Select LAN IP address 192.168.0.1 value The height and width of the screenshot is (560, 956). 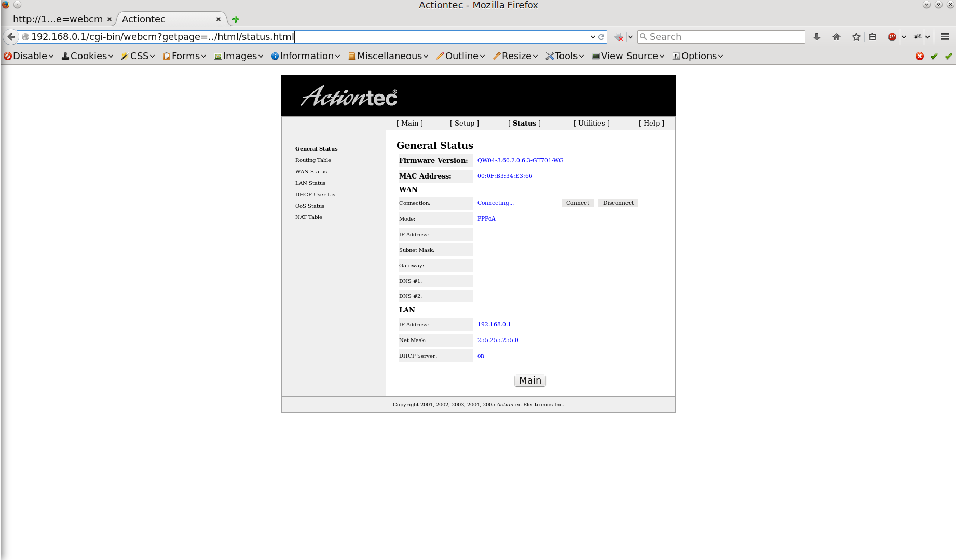pos(494,324)
